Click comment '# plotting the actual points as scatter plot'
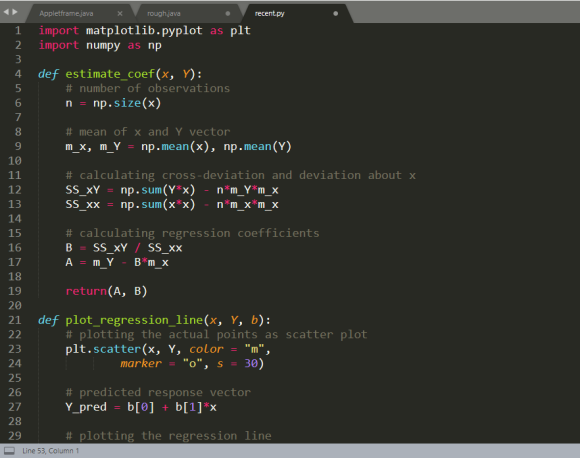 (x=216, y=334)
